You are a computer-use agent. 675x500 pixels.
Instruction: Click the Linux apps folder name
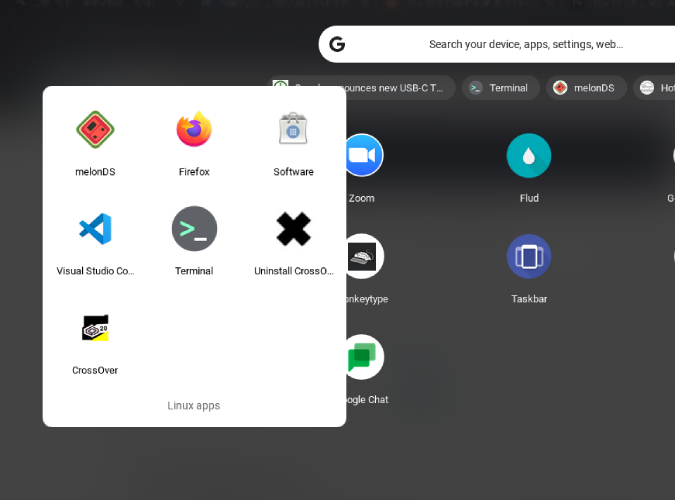[194, 406]
